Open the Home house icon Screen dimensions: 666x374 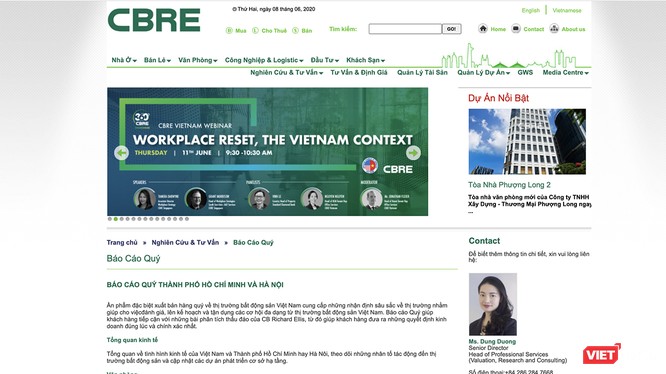(483, 28)
